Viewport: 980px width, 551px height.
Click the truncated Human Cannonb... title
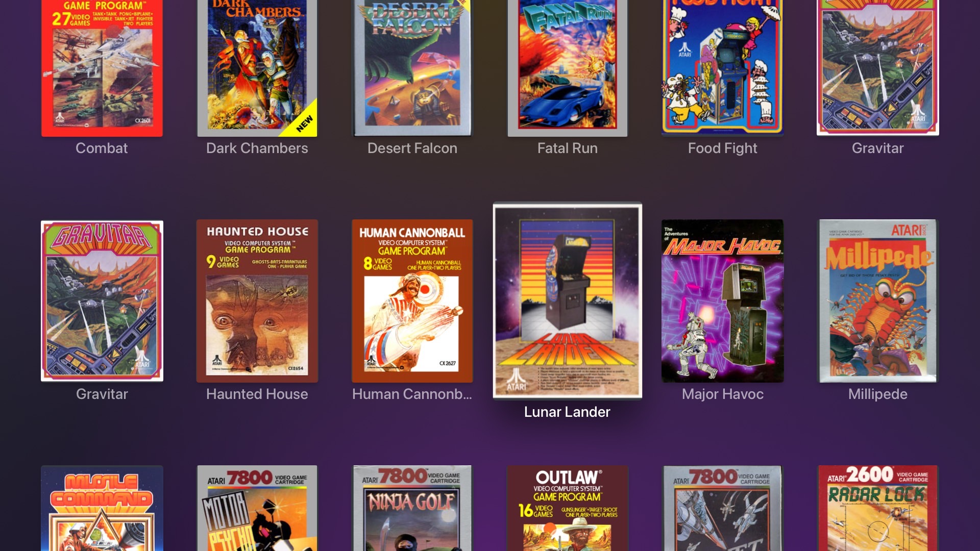tap(412, 394)
